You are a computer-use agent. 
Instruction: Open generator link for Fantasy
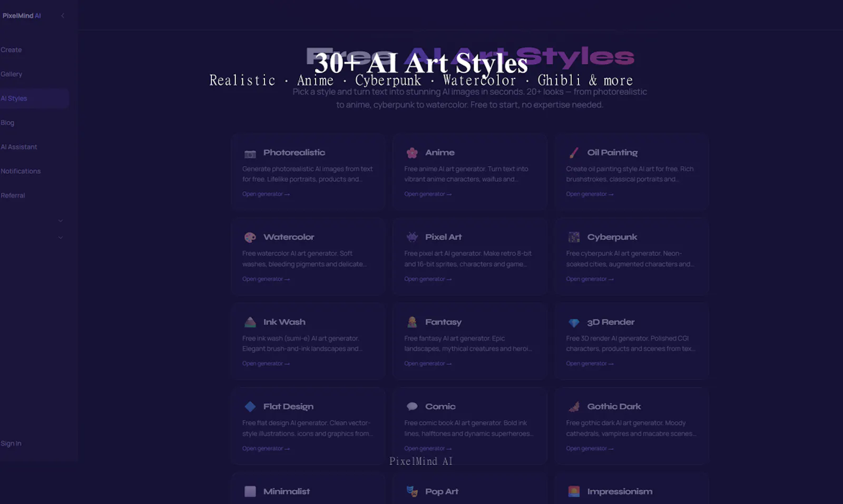(428, 363)
